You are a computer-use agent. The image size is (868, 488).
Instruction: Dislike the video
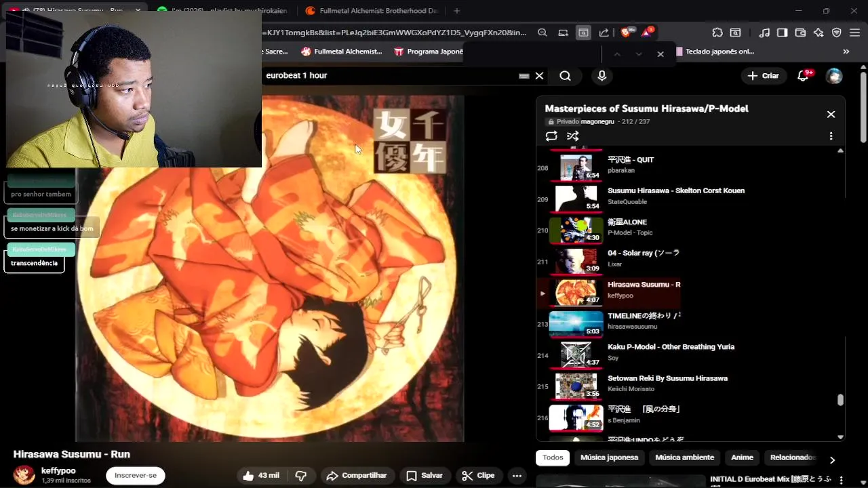click(x=301, y=476)
